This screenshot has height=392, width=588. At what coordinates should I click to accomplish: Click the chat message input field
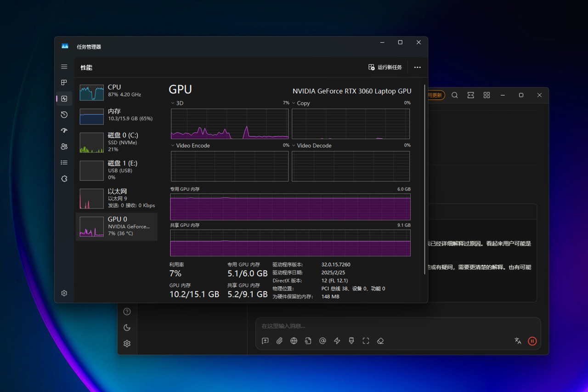[398, 326]
